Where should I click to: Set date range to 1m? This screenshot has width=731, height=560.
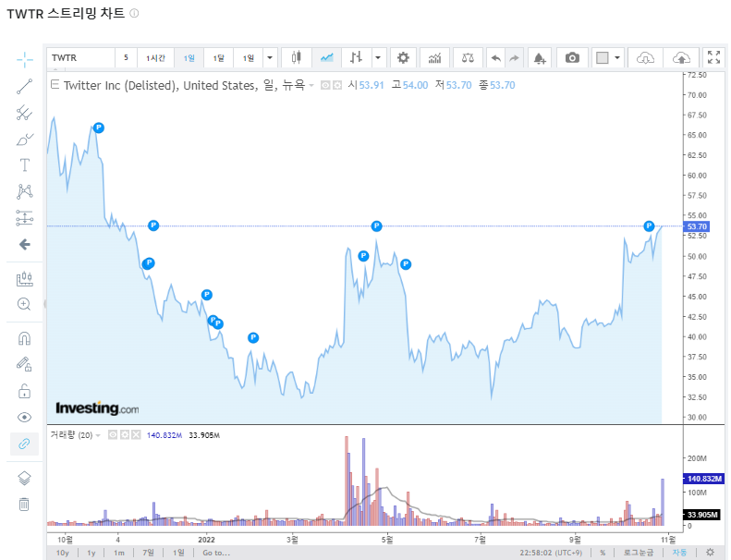(119, 553)
